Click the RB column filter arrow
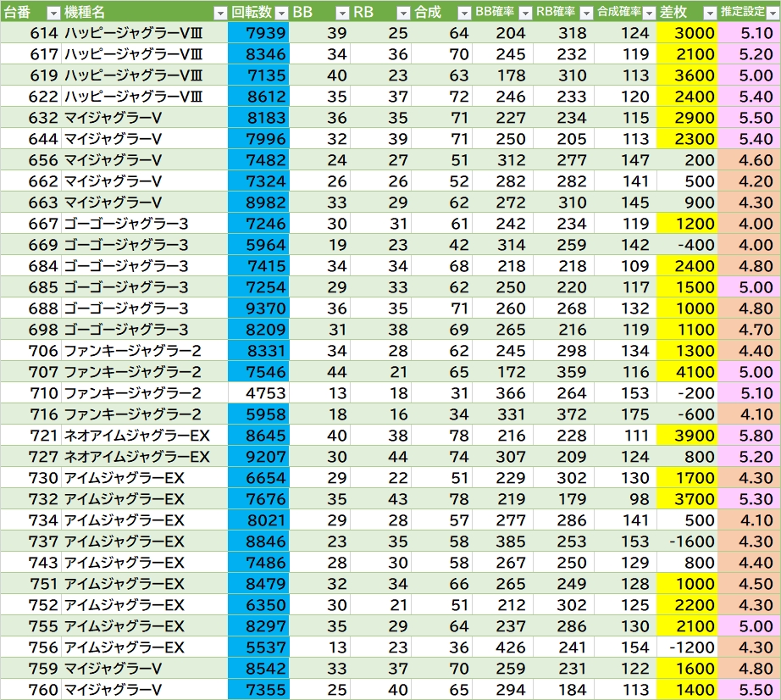Screen dimensions: 781x700 [x=402, y=13]
